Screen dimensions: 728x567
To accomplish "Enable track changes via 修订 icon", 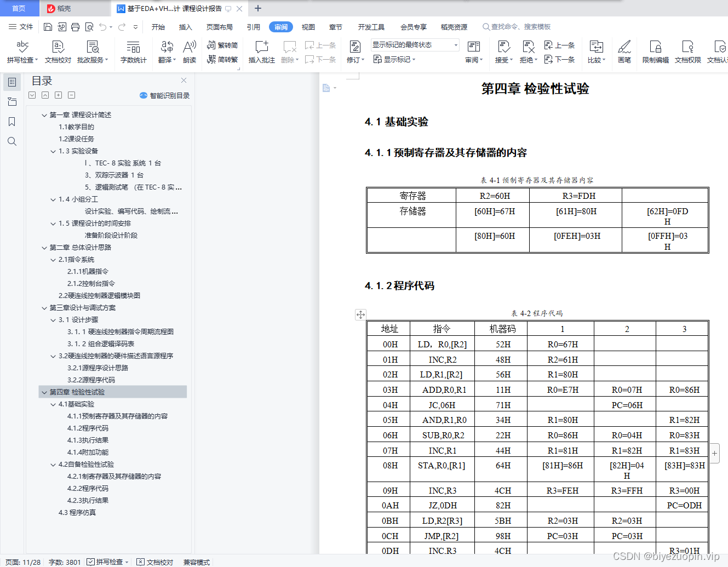I will coord(355,51).
